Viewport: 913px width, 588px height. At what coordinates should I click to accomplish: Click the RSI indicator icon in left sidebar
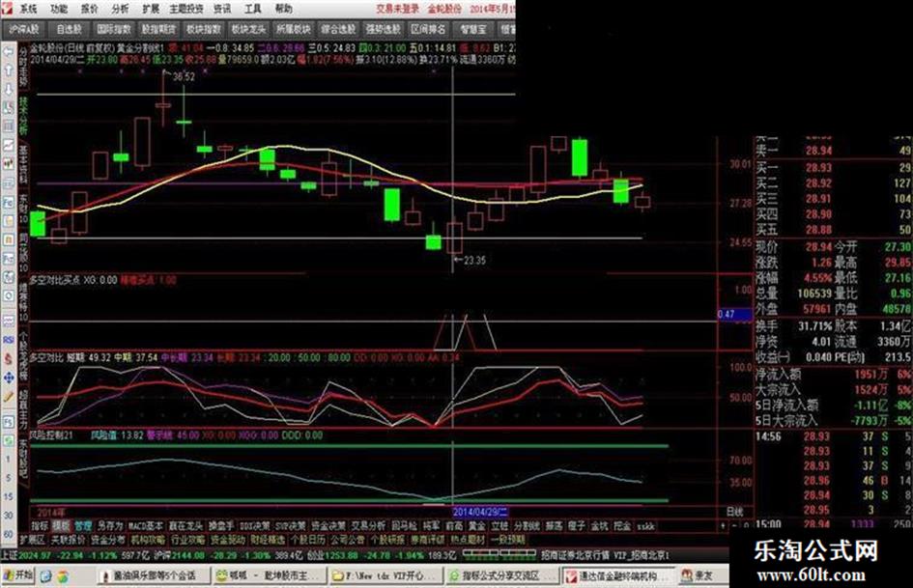click(8, 340)
